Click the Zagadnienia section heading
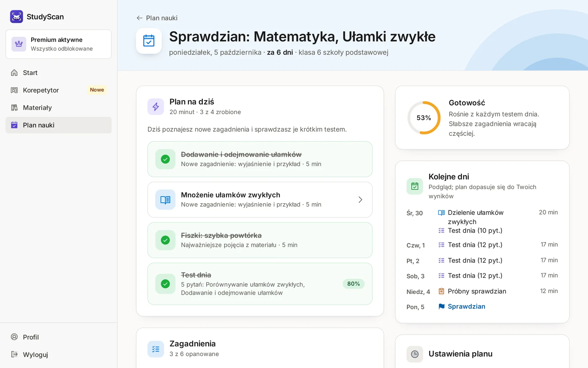 pos(193,344)
